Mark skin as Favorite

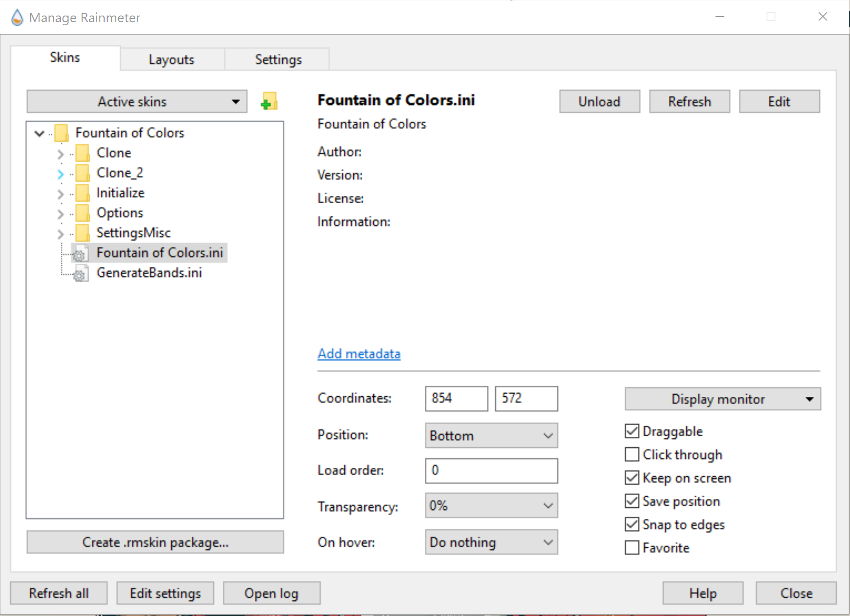[632, 548]
